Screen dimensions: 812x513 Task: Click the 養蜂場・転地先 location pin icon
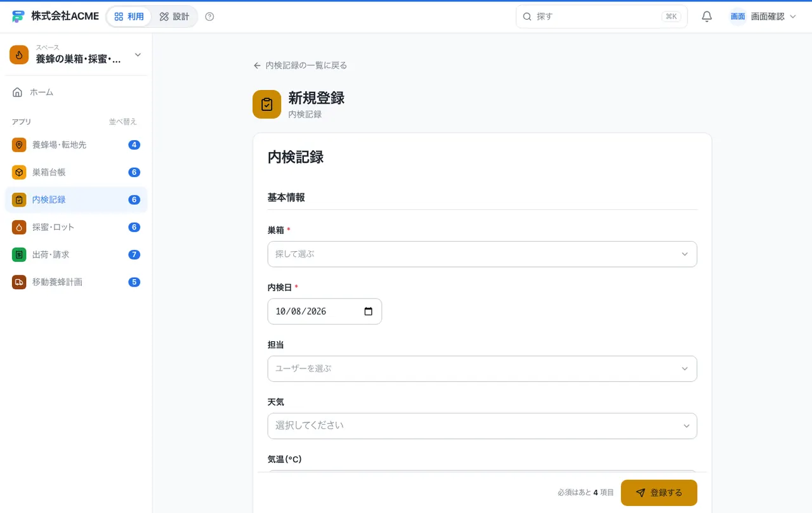point(19,145)
